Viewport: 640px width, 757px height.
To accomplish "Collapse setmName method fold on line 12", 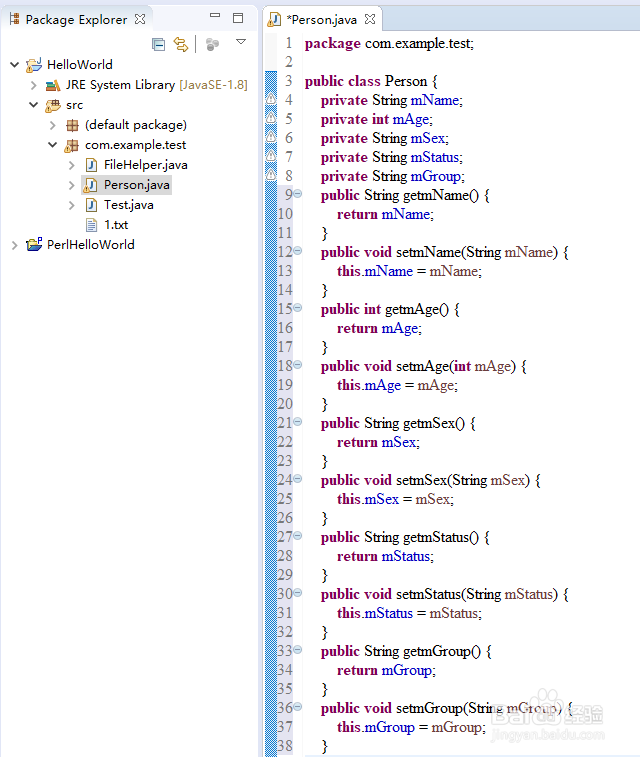I will tap(298, 251).
